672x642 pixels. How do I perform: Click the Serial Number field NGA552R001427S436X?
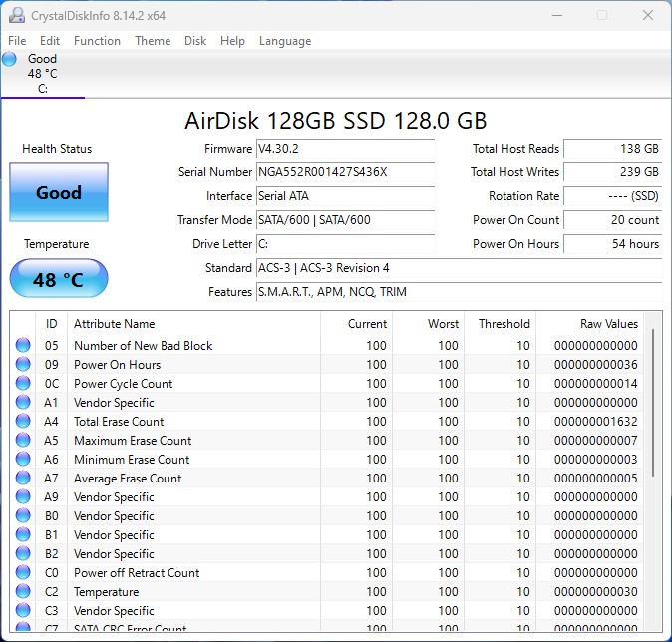(x=345, y=172)
